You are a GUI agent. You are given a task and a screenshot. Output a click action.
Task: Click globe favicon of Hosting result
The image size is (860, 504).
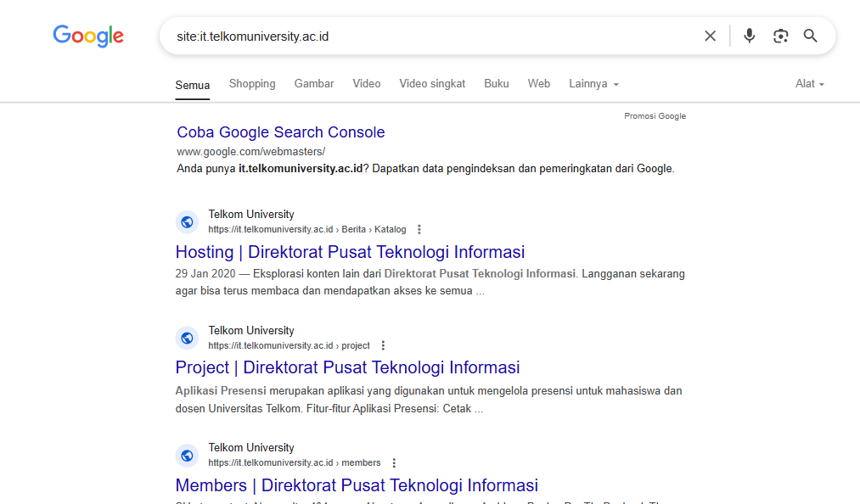click(x=187, y=222)
